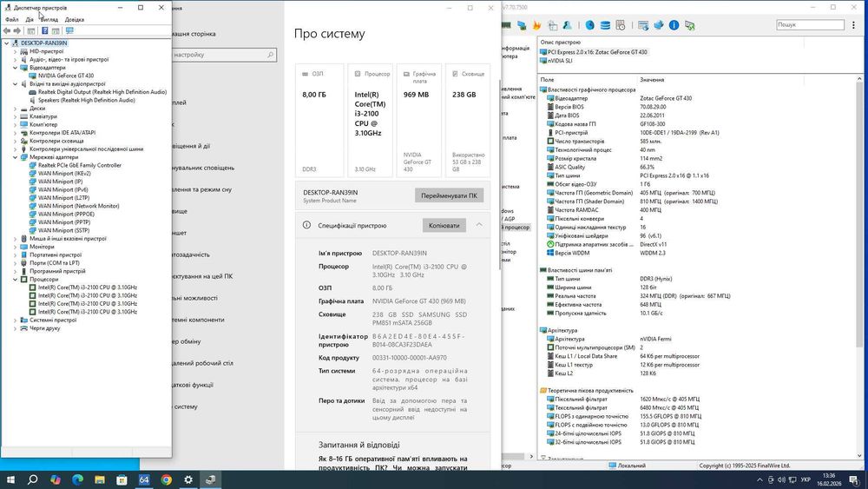Open the Довідка menu in Device Manager
The image size is (868, 489).
pyautogui.click(x=74, y=19)
